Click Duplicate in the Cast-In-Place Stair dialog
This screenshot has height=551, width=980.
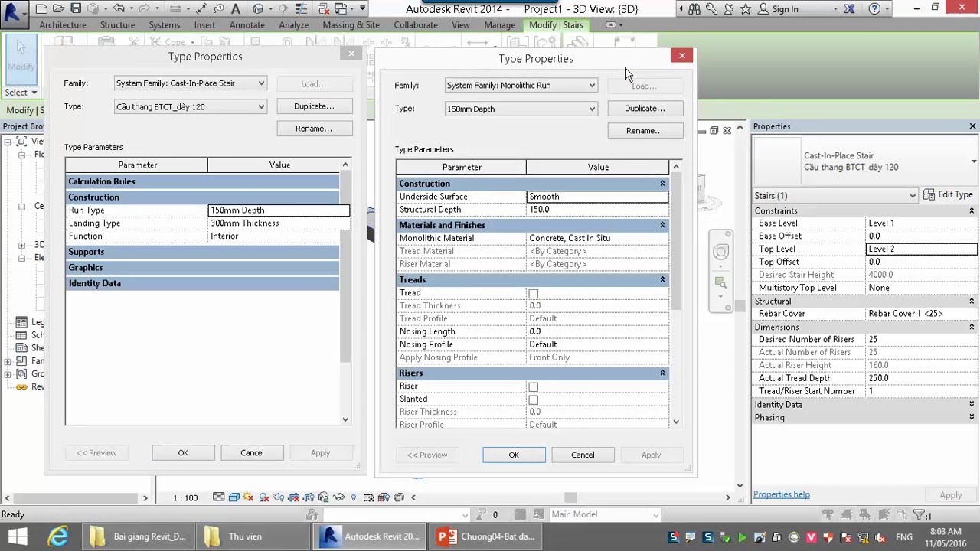[314, 106]
